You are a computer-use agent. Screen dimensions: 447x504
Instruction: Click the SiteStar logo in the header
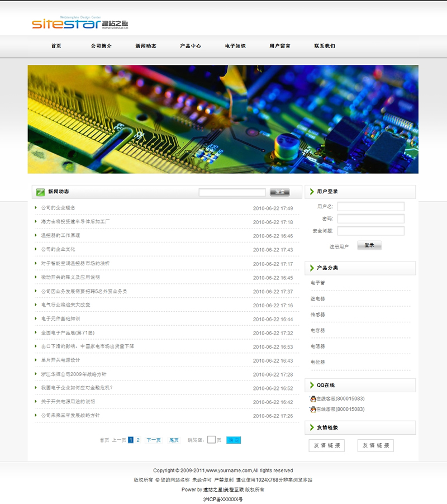click(x=79, y=24)
